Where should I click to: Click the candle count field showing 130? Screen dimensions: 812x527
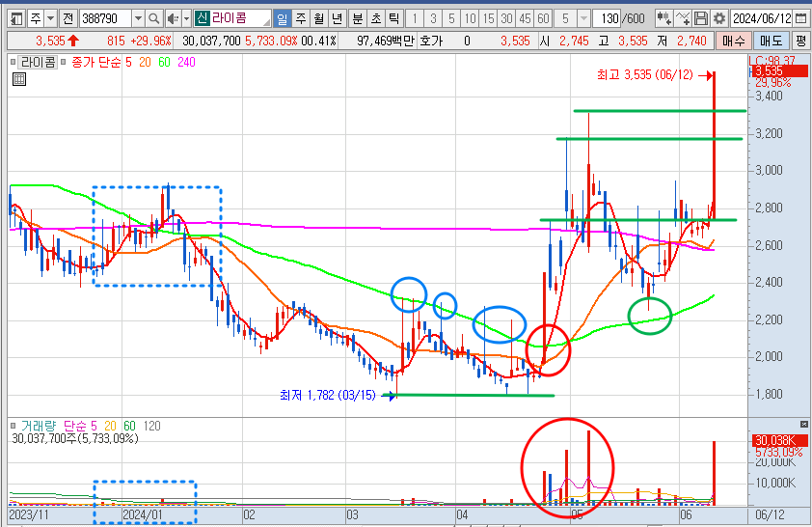(x=607, y=19)
